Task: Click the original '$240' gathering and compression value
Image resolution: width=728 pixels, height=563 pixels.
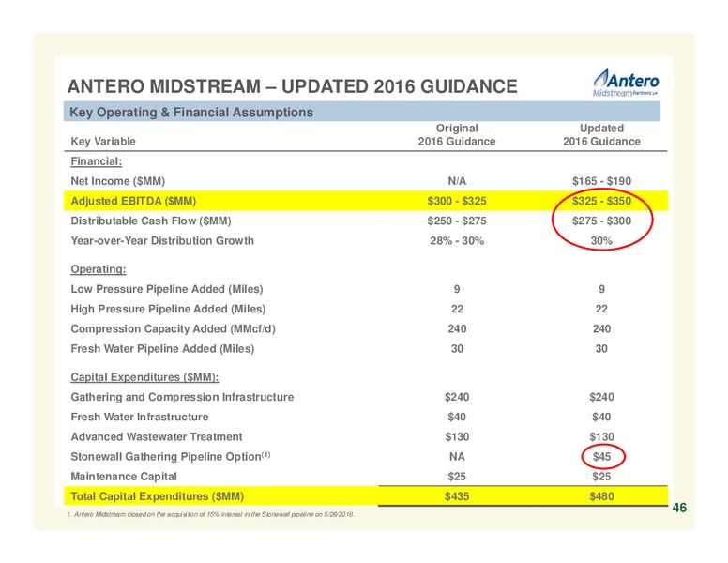Action: pos(457,397)
